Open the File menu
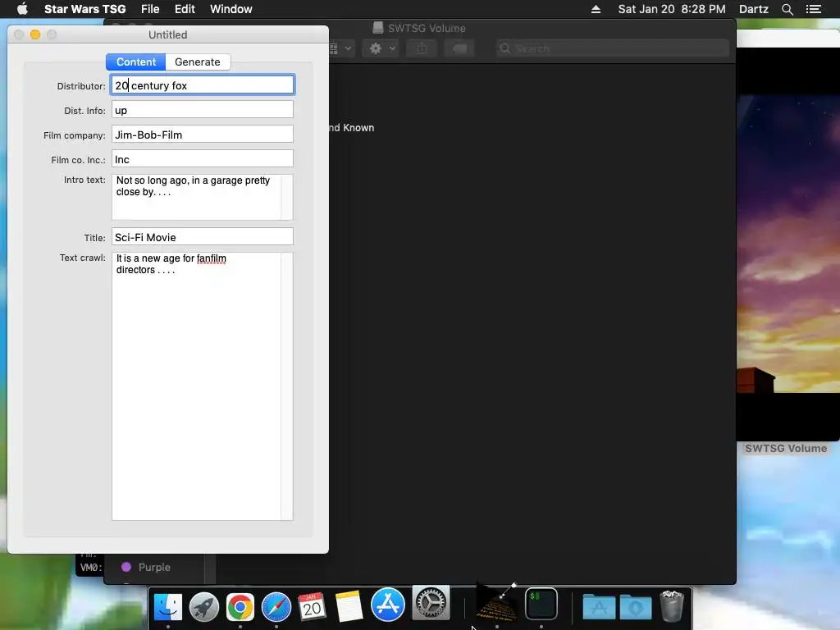The height and width of the screenshot is (630, 840). point(150,9)
